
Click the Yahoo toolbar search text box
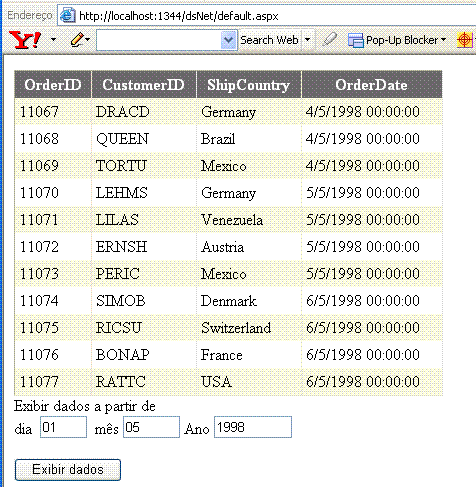(x=159, y=40)
